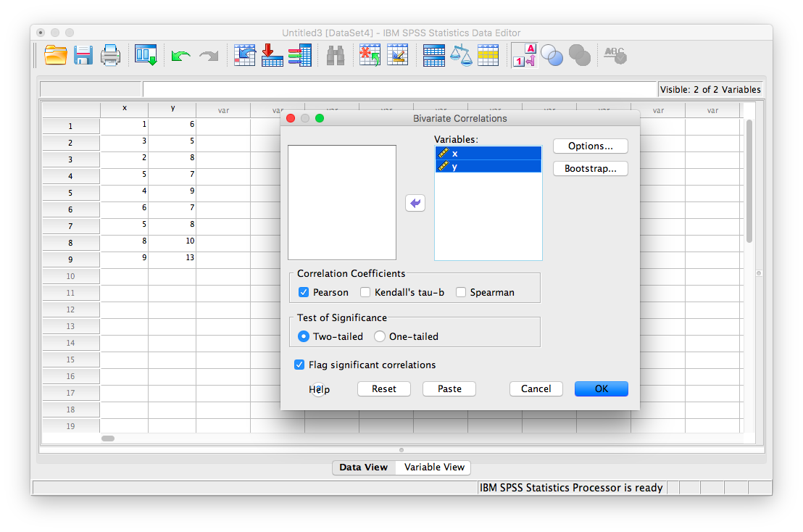
Task: Click OK to run the correlation
Action: point(602,388)
